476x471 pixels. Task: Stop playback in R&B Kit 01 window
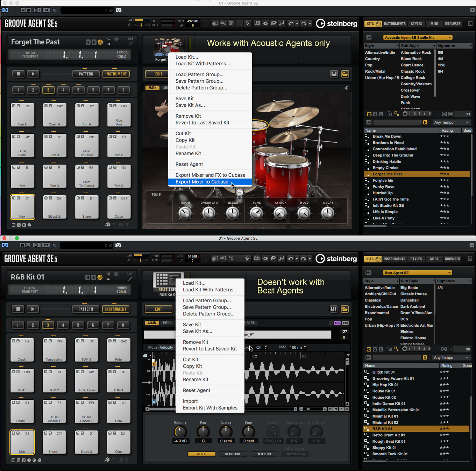click(x=18, y=309)
